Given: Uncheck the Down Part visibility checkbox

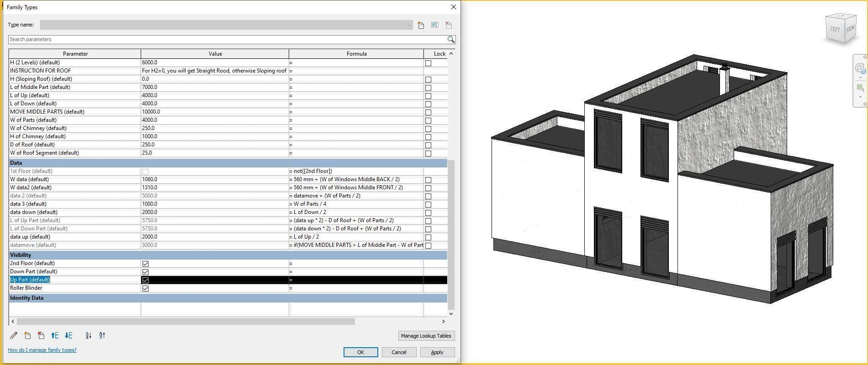Looking at the screenshot, I should point(145,272).
